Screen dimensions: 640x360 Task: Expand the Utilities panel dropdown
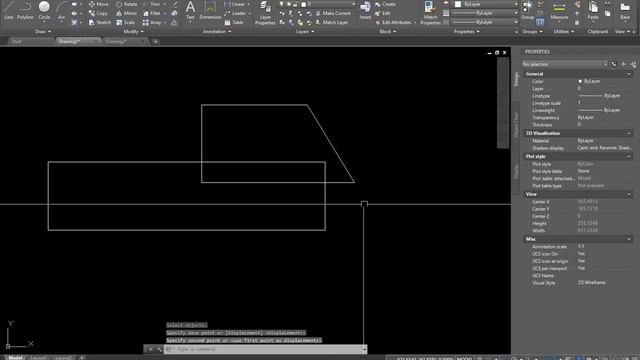(563, 31)
